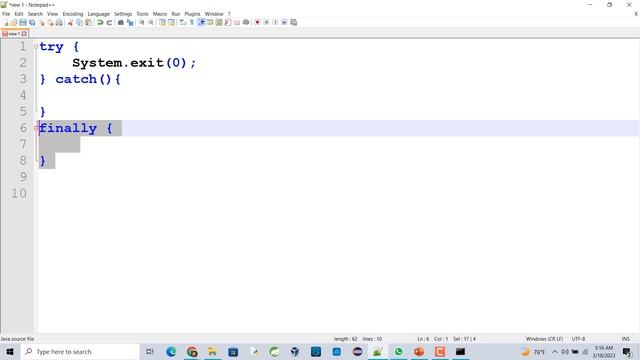
Task: Collapse the finally block fold marker on line 6
Action: [36, 128]
